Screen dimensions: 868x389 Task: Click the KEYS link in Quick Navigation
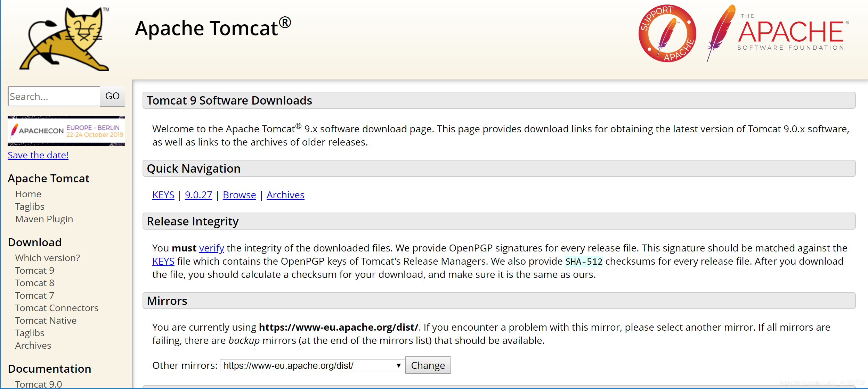162,194
